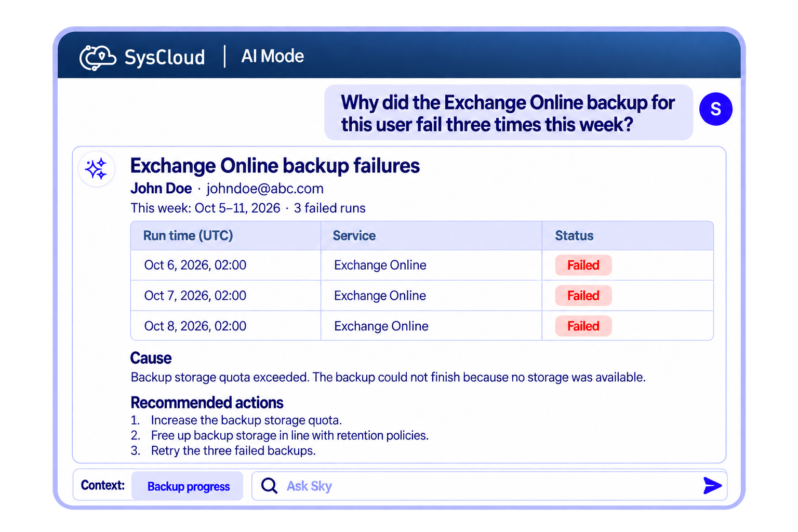Click the user question message bubble
Viewport: 798px width, 532px height.
tap(508, 113)
